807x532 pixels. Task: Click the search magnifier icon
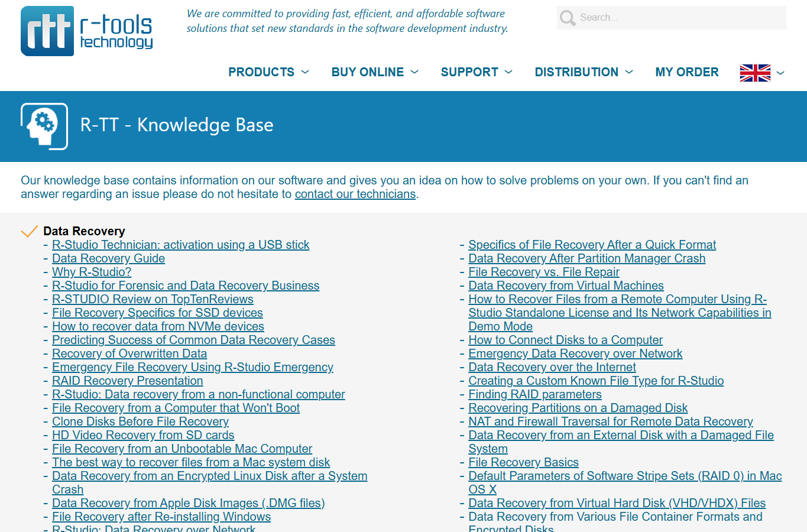point(568,18)
